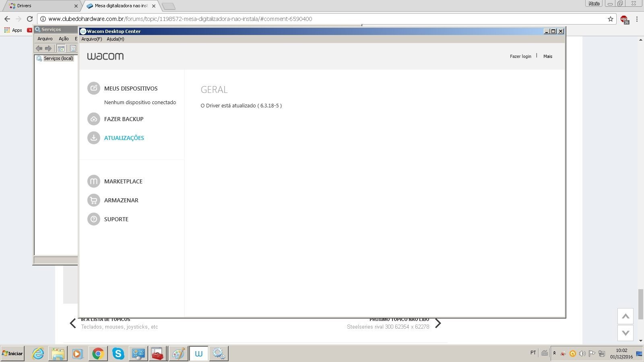Open Control Panel taskbar icon
644x362 pixels.
[x=138, y=354]
